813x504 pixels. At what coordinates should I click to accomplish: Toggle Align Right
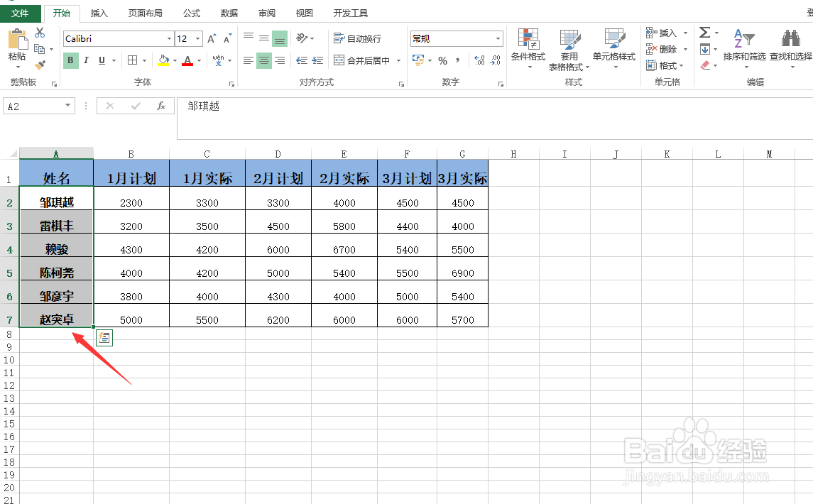pos(280,60)
